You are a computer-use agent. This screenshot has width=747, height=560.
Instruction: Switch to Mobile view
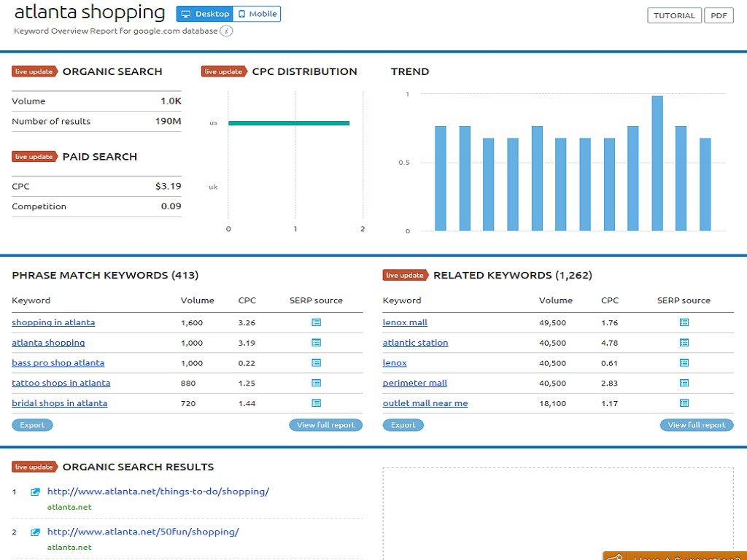click(258, 14)
